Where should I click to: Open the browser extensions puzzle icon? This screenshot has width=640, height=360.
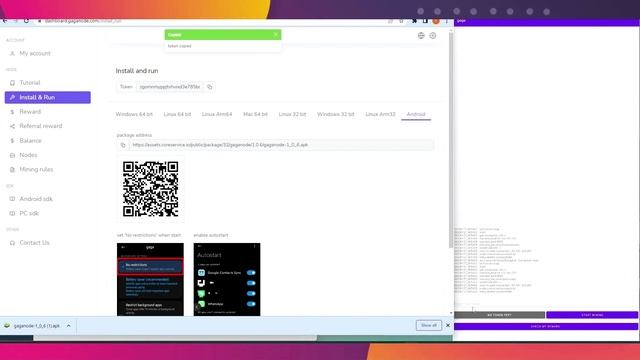[414, 21]
